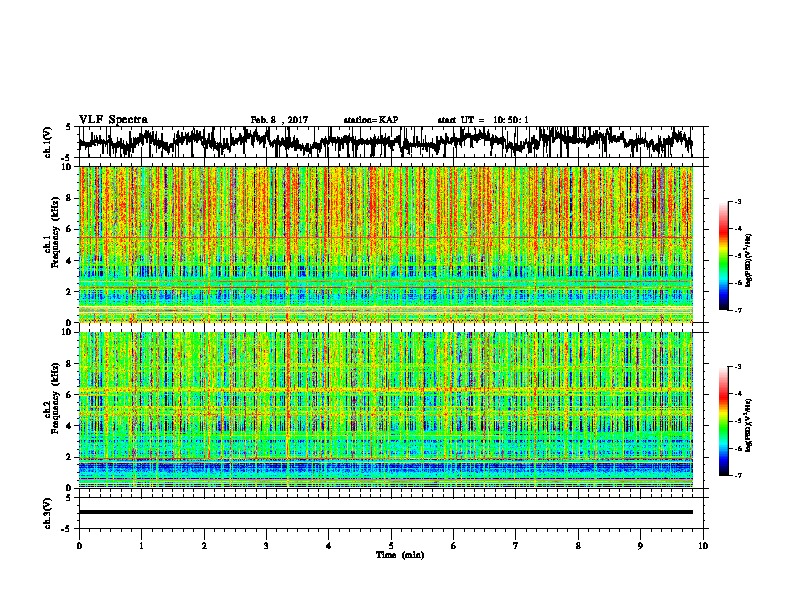Click the "8" tick on the Time axis
The width and height of the screenshot is (792, 612).
tap(578, 546)
